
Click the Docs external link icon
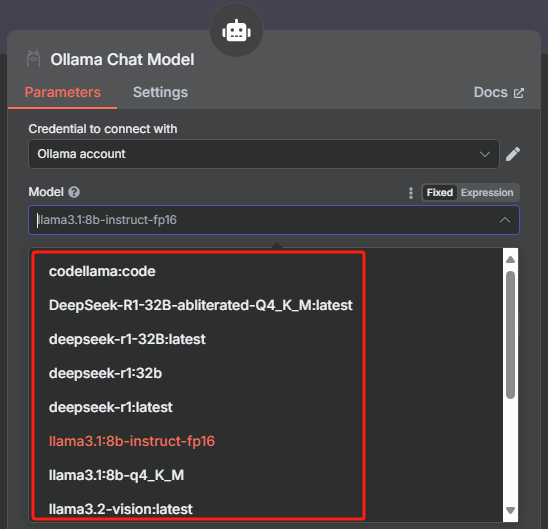(x=519, y=93)
